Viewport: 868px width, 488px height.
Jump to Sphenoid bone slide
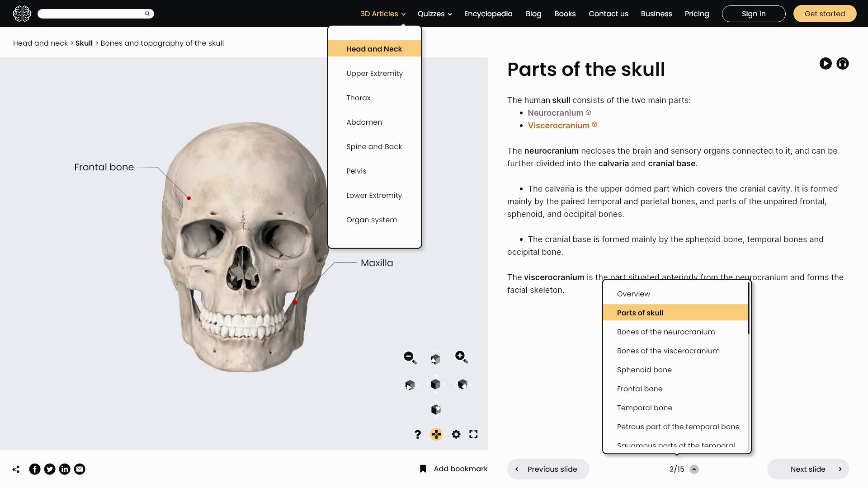644,370
